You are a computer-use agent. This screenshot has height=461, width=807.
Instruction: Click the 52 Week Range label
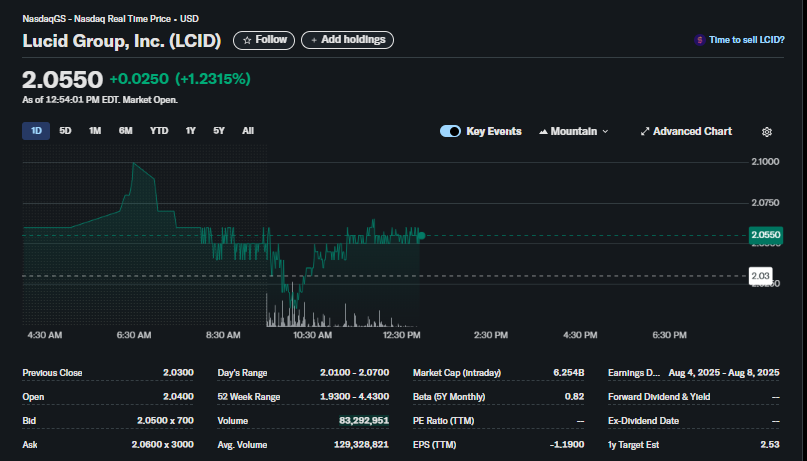click(x=249, y=397)
